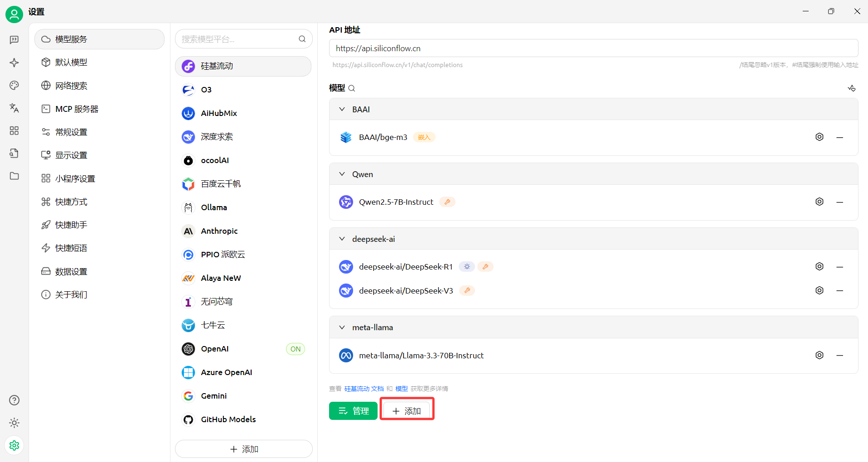Open the 模型 details link
The image size is (868, 462).
pos(402,389)
